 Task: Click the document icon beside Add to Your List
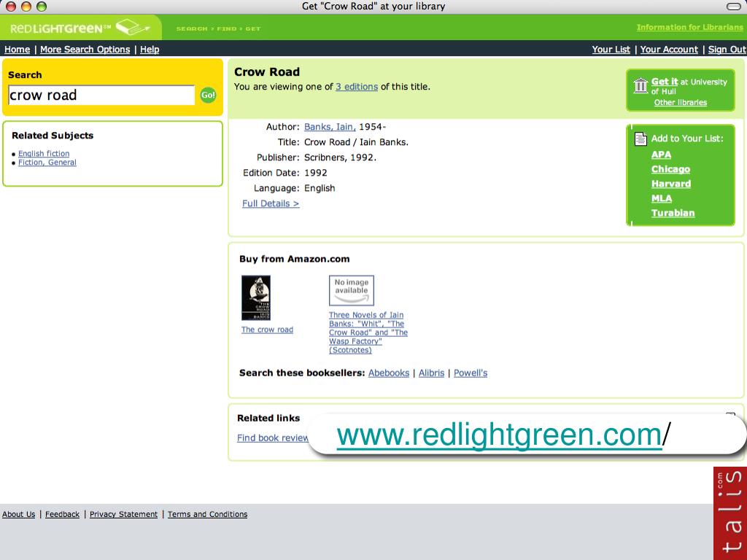click(x=640, y=139)
